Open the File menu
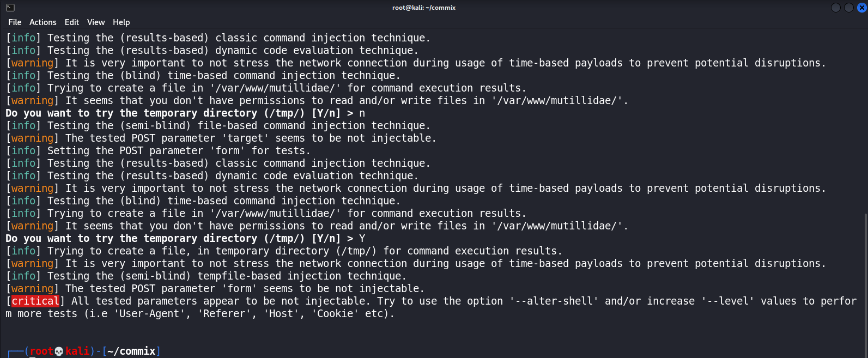 [14, 22]
